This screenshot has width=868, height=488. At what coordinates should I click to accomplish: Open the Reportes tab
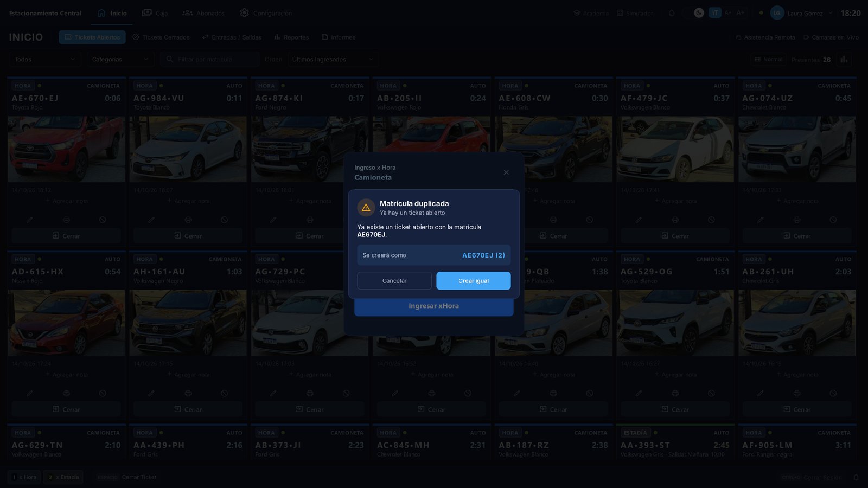pyautogui.click(x=291, y=37)
